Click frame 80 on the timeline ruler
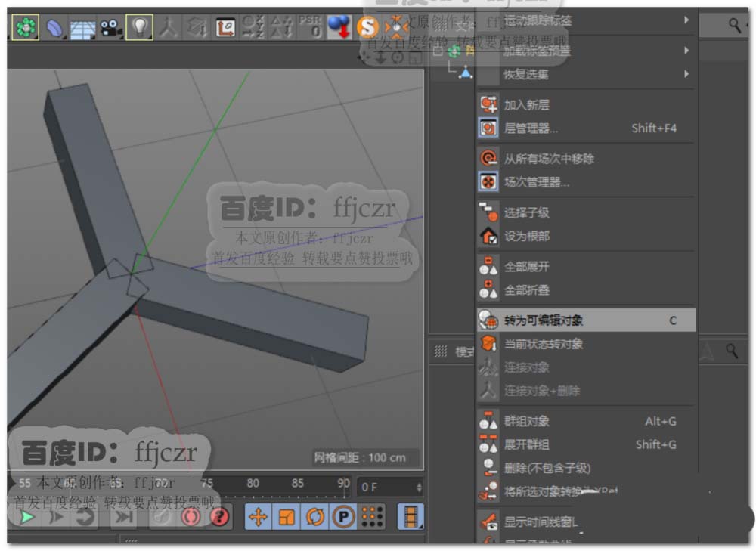756x551 pixels. (253, 482)
